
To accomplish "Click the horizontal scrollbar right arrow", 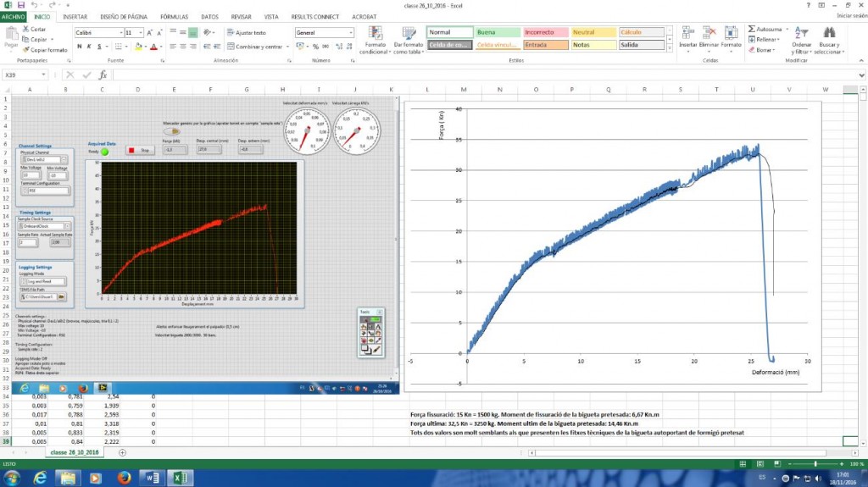I will coord(855,452).
